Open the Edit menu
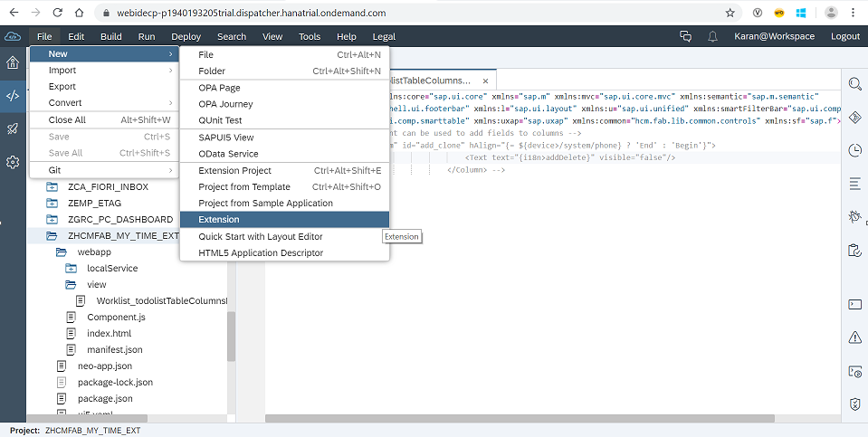Viewport: 868px width, 437px height. coord(76,36)
